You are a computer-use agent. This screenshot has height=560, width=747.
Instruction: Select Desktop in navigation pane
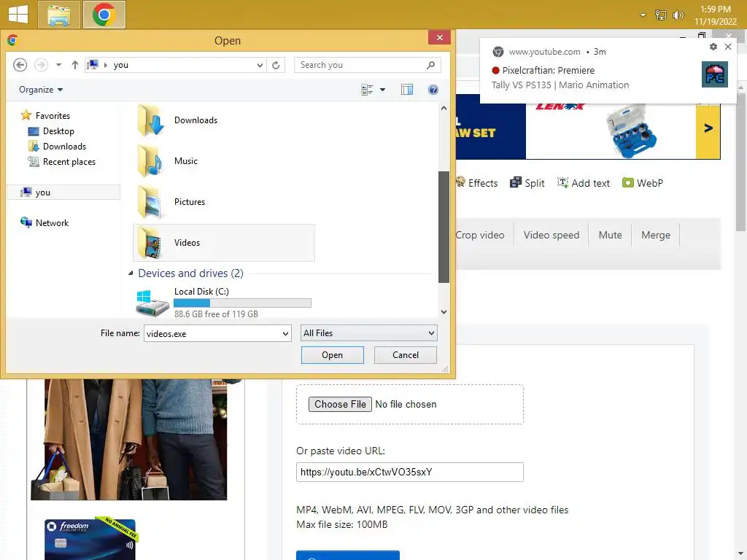[x=52, y=131]
